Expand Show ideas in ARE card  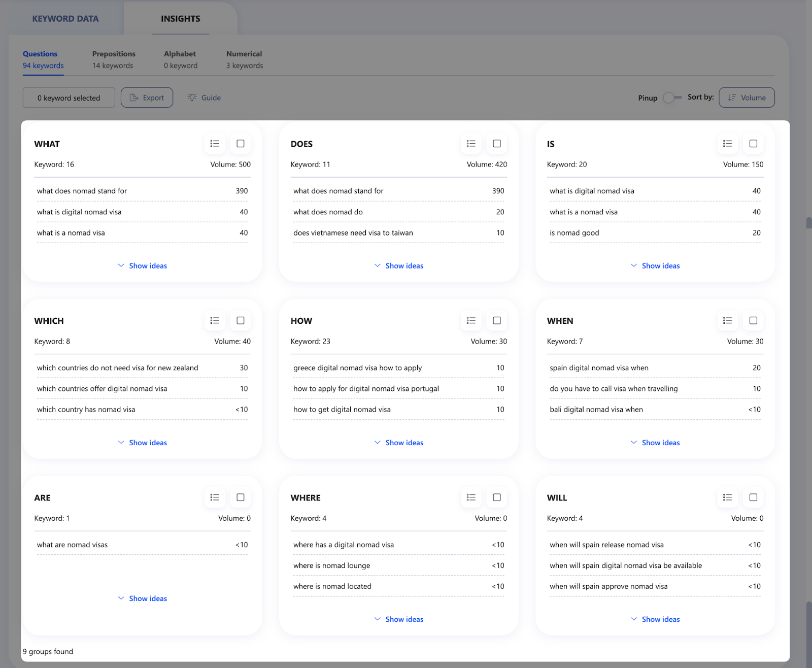pyautogui.click(x=143, y=598)
